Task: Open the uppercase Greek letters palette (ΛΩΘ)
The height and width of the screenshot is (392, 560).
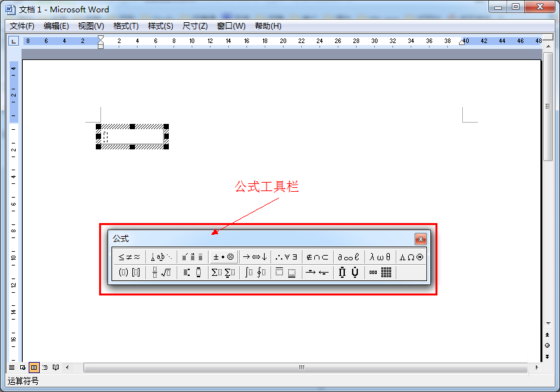Action: tap(411, 257)
